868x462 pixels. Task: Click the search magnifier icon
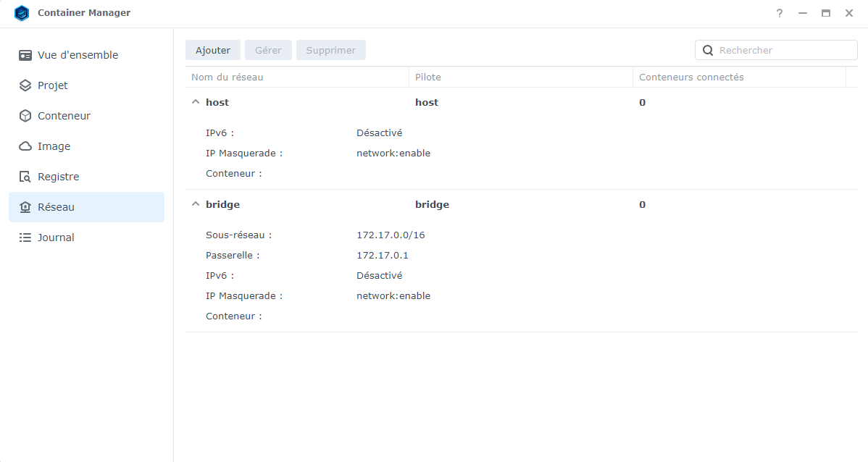pos(708,50)
